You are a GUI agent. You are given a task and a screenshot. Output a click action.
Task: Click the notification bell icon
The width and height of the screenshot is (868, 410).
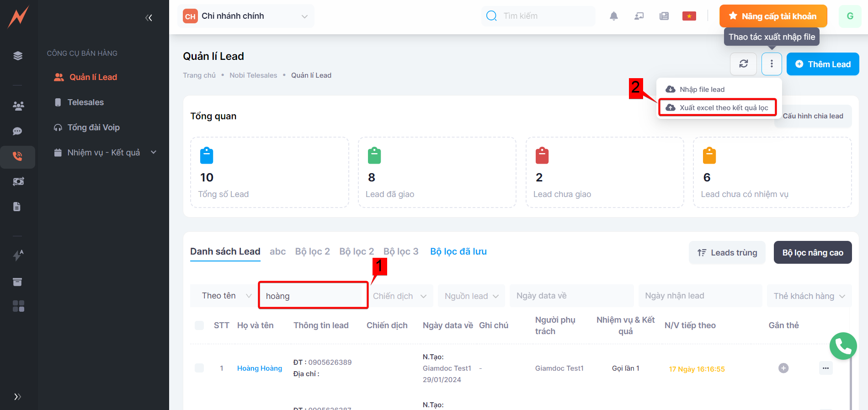coord(613,16)
